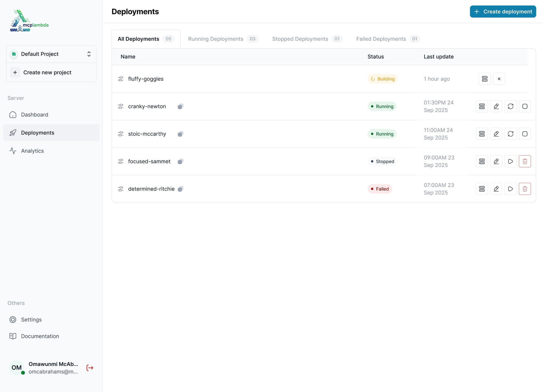
Task: Click the Create deployment button
Action: click(503, 11)
